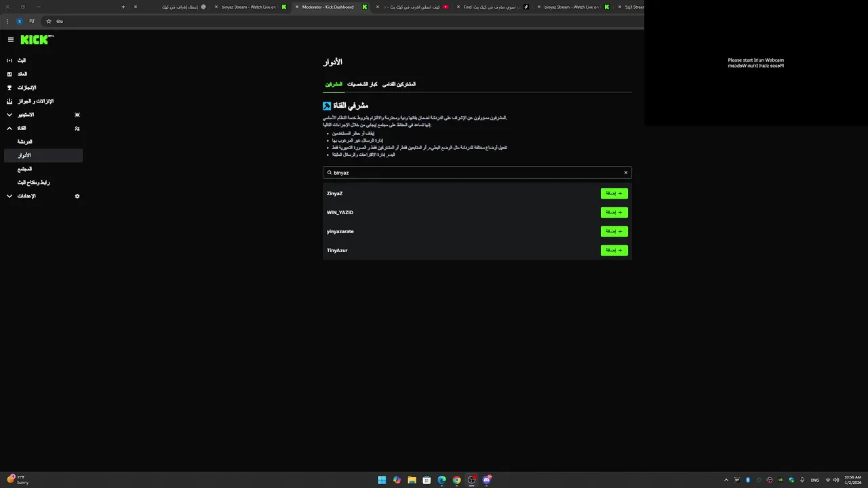Open the Kick hamburger sidebar menu

coord(11,40)
